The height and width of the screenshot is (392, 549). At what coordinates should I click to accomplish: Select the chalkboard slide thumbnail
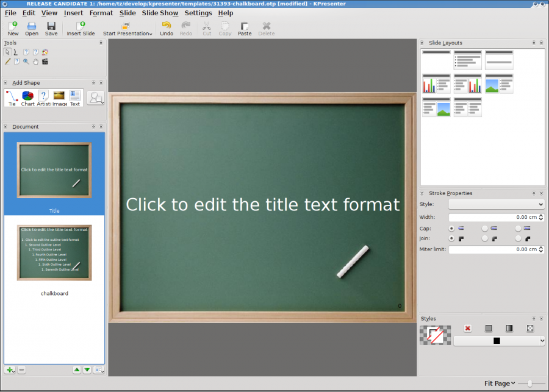(54, 252)
